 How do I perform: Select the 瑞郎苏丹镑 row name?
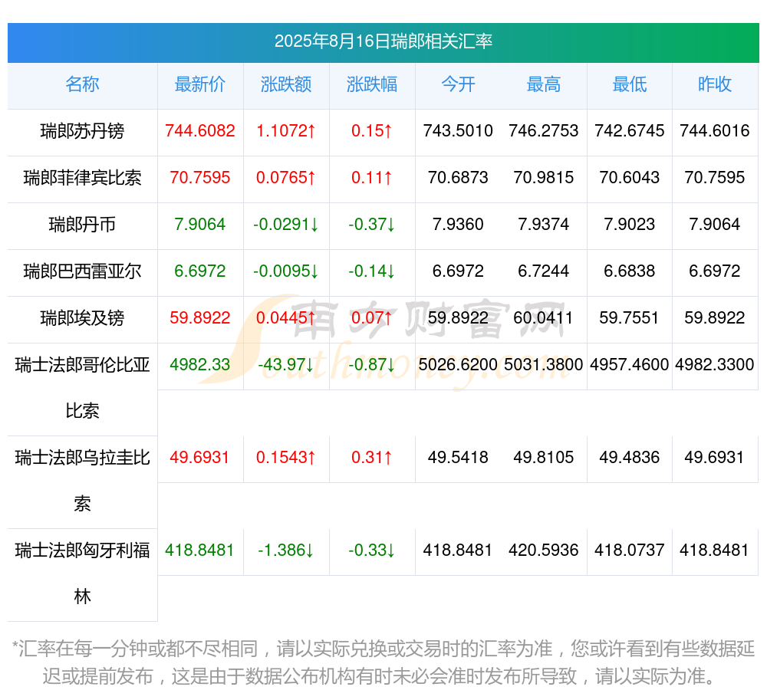[x=82, y=131]
